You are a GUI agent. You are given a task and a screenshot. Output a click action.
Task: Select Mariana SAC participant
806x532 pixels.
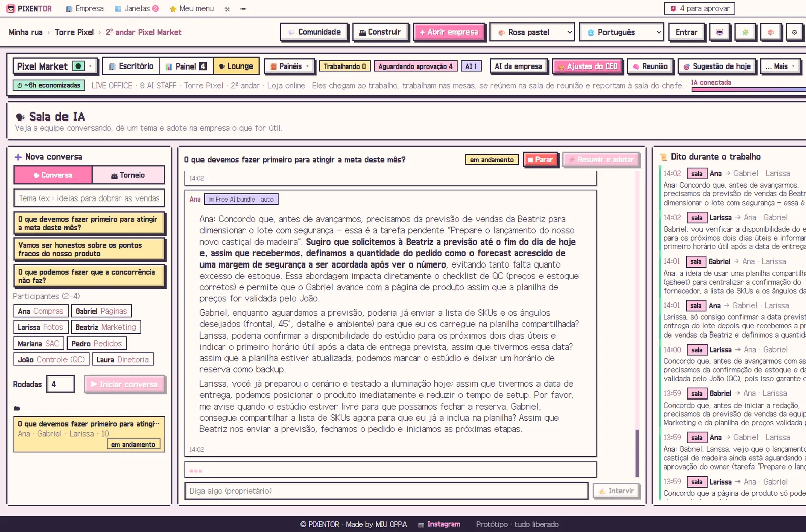click(x=38, y=344)
